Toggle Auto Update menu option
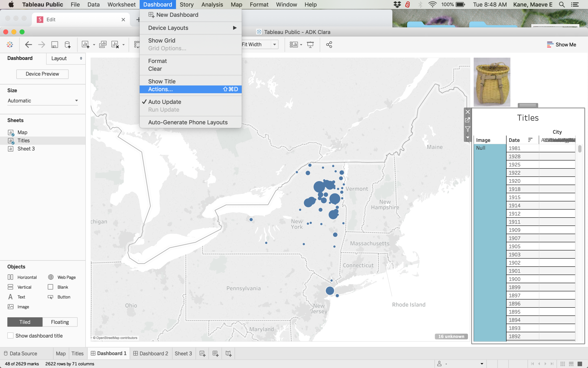This screenshot has height=368, width=588. pos(164,102)
